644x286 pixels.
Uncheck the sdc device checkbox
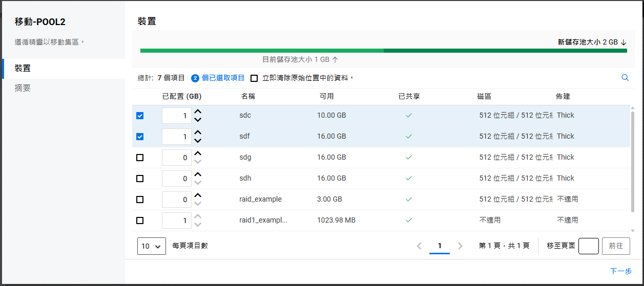(x=140, y=116)
